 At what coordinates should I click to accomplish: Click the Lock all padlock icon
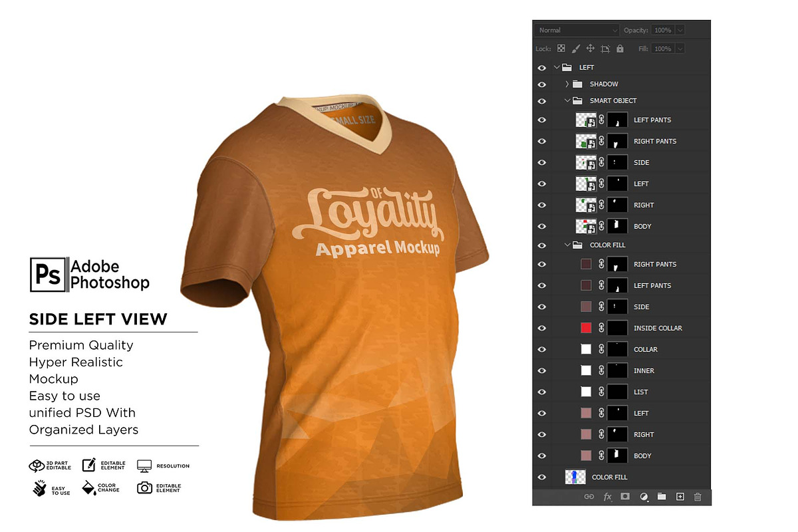click(x=620, y=49)
